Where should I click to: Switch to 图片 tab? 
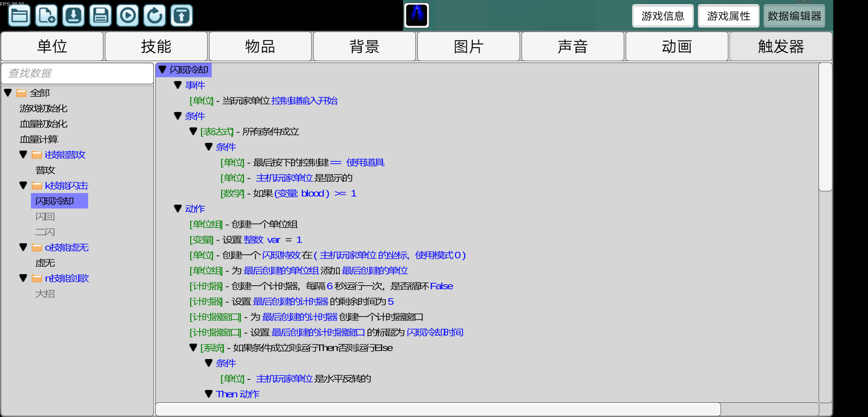468,46
